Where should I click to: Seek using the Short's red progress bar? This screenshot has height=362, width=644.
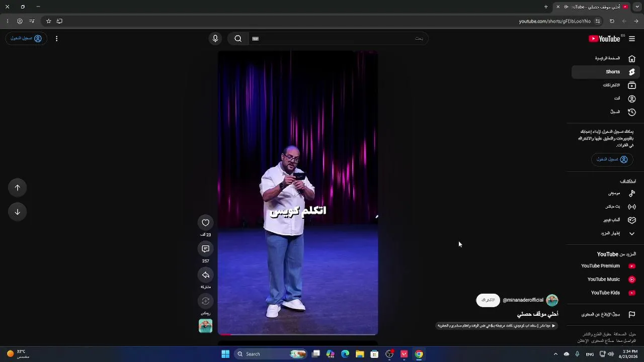[298, 334]
